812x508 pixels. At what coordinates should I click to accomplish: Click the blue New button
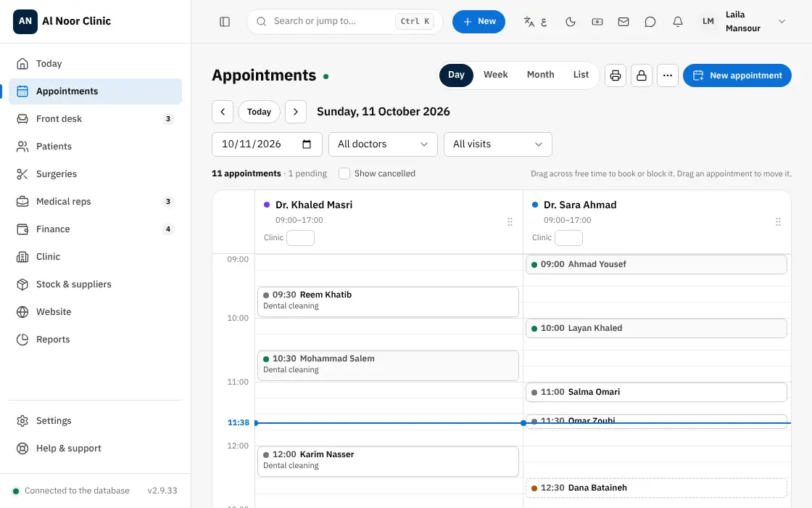click(x=478, y=22)
